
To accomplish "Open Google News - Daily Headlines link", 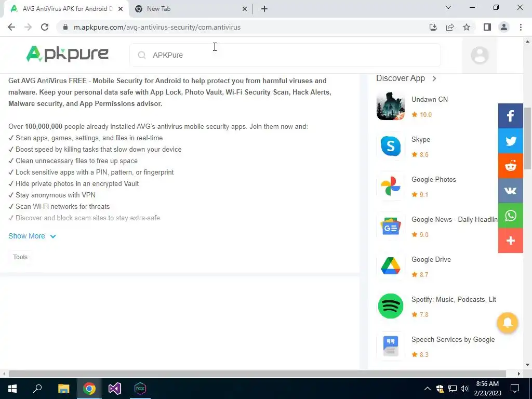I will [x=454, y=220].
